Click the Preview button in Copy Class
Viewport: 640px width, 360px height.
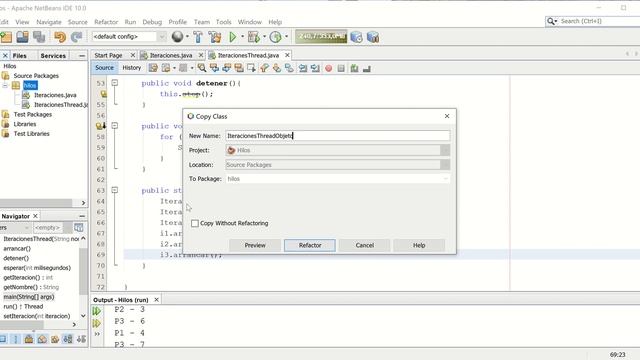click(255, 245)
